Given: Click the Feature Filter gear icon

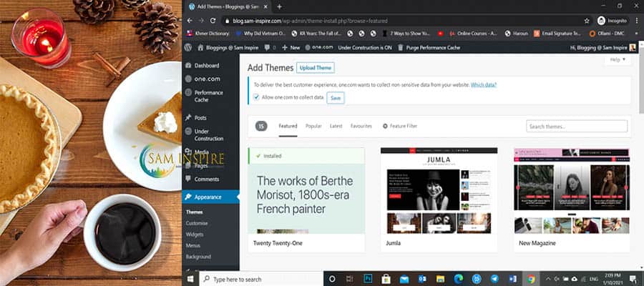Looking at the screenshot, I should pos(386,126).
